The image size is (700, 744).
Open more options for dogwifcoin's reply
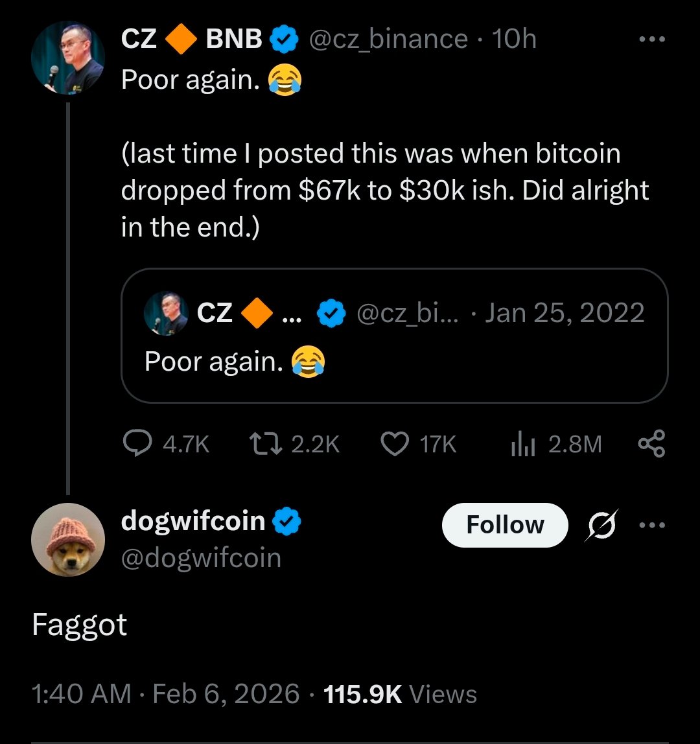651,525
